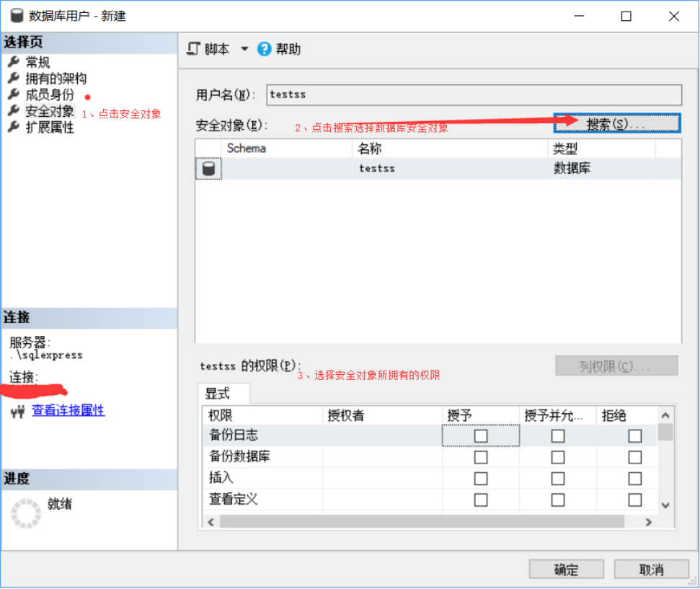This screenshot has height=589, width=700.
Task: Select the 备份数据库 permission row
Action: click(430, 457)
